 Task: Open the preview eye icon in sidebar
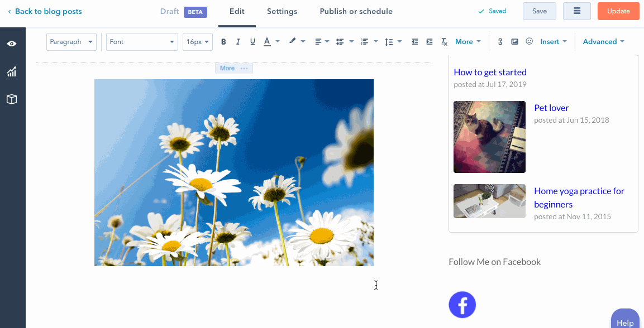click(x=12, y=44)
